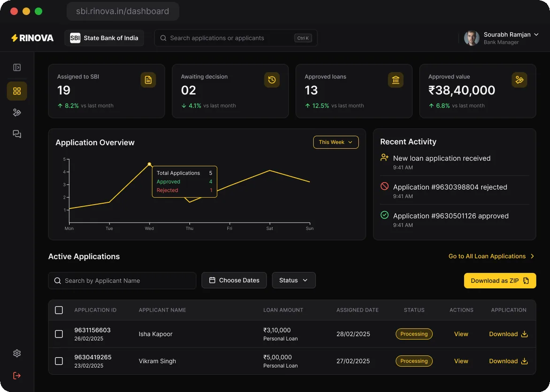Open the loans hand-coin icon in sidebar

point(17,113)
